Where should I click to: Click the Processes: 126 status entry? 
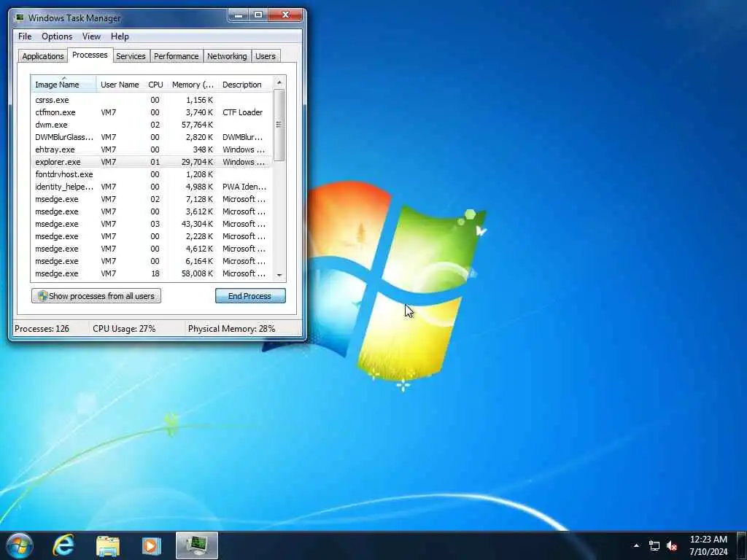coord(42,329)
